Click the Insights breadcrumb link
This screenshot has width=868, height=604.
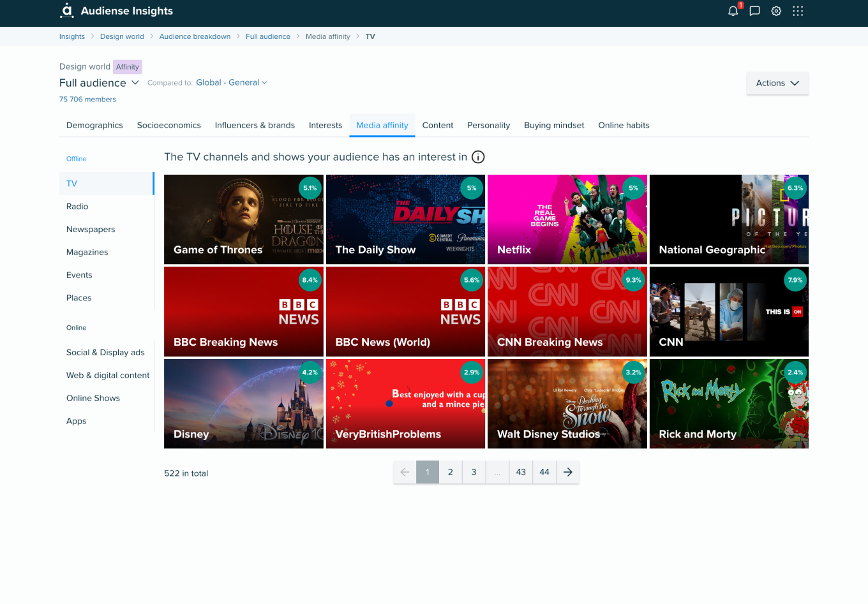pos(72,36)
